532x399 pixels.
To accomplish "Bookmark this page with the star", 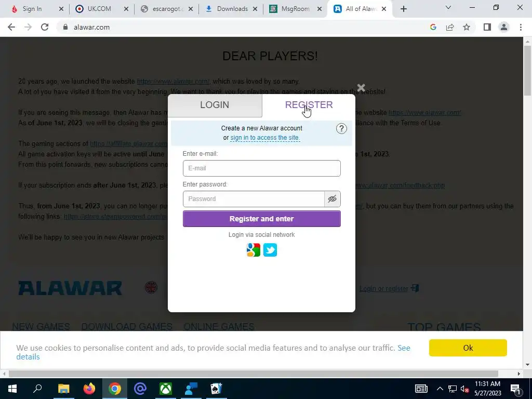I will tap(467, 27).
